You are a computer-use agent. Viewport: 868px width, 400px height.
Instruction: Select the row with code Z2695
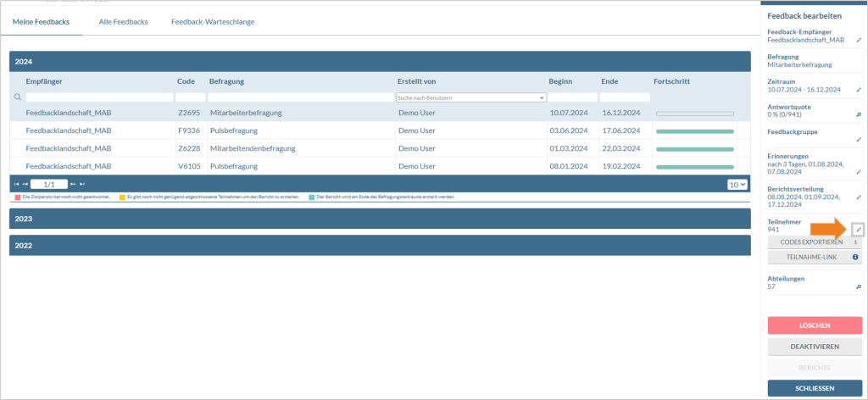380,113
